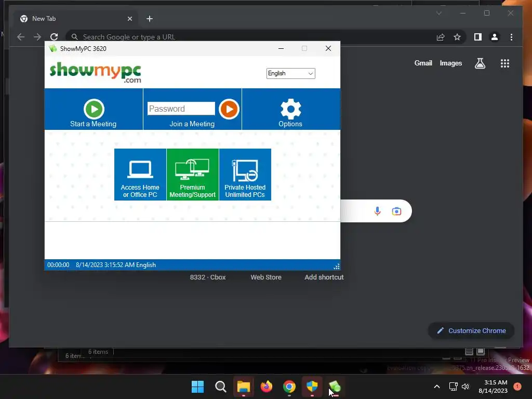Click the network tray icon
The image size is (532, 399).
[453, 387]
